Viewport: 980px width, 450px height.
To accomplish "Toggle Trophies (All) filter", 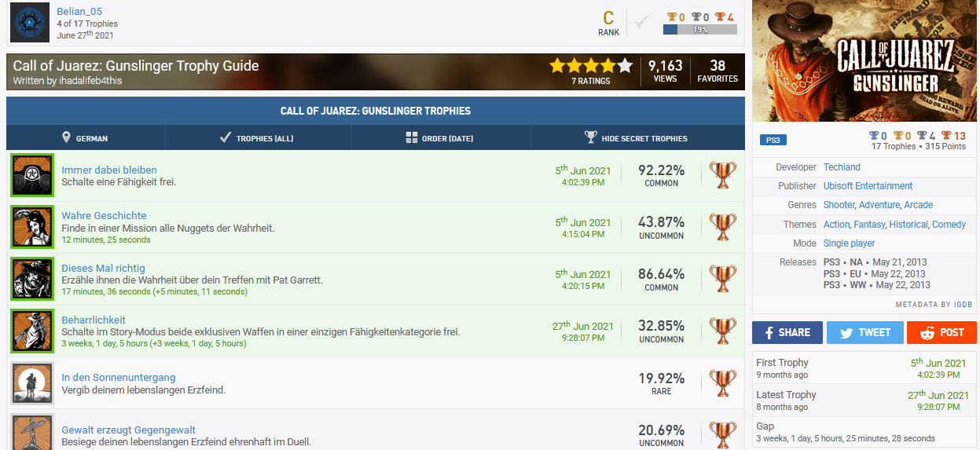I will click(258, 138).
